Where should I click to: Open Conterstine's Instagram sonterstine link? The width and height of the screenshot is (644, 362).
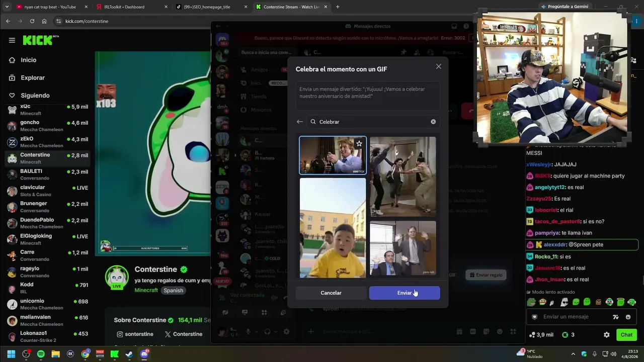tap(135, 334)
